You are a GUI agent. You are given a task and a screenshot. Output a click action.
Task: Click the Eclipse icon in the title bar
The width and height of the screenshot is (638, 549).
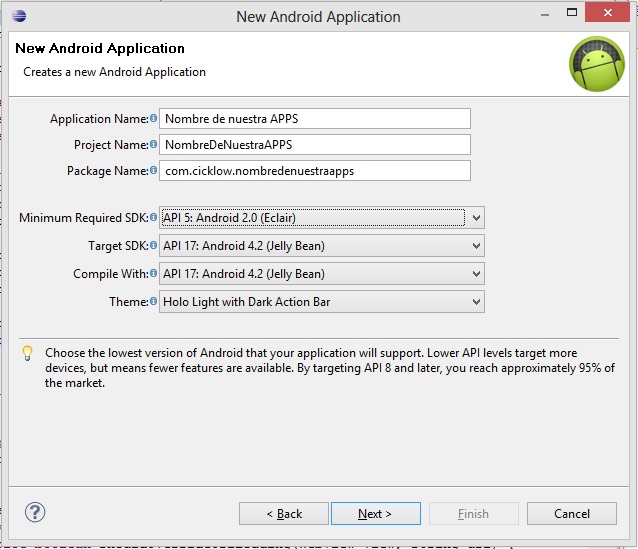pyautogui.click(x=19, y=16)
